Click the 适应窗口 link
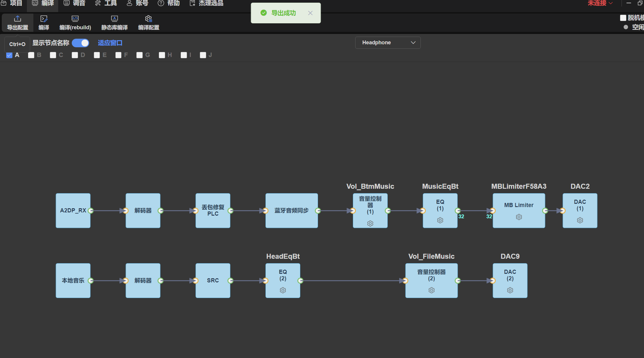Image resolution: width=644 pixels, height=358 pixels. [x=110, y=43]
